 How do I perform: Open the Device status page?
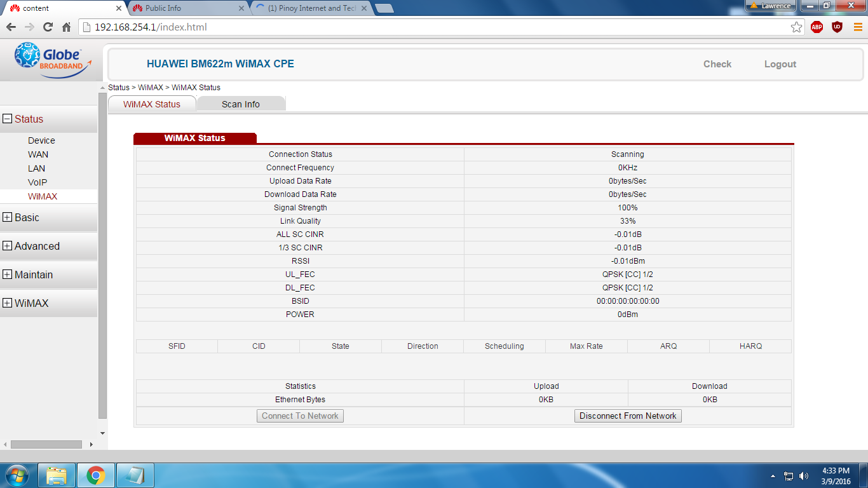(x=41, y=140)
